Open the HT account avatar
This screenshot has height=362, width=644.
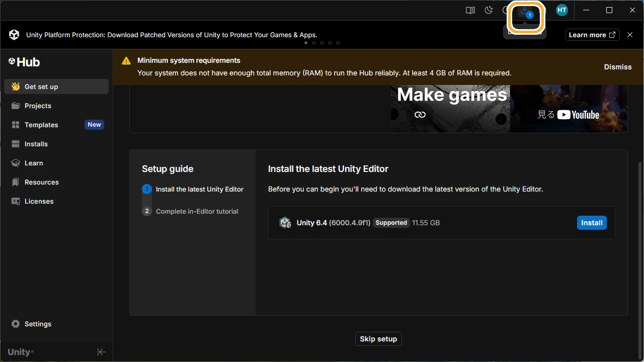tap(562, 10)
